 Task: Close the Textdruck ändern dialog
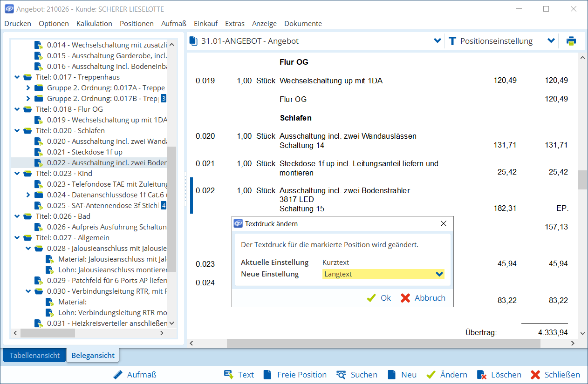point(444,223)
